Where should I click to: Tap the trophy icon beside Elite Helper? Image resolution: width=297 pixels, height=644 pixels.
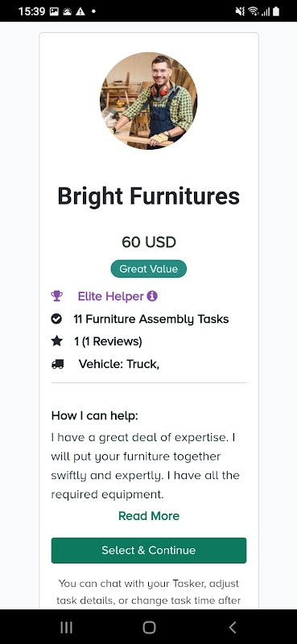[56, 295]
